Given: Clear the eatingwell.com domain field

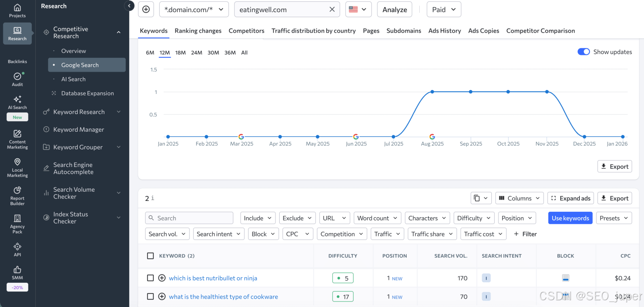Looking at the screenshot, I should click(332, 9).
